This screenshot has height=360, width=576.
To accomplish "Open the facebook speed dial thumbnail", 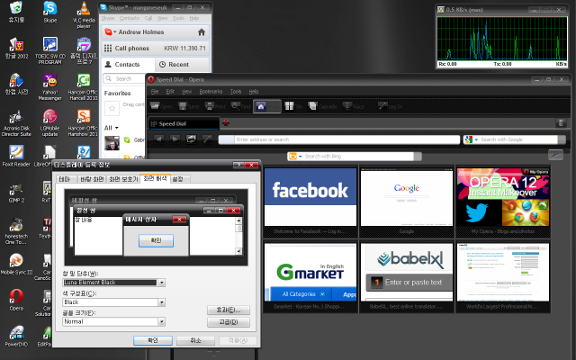I will (x=310, y=197).
